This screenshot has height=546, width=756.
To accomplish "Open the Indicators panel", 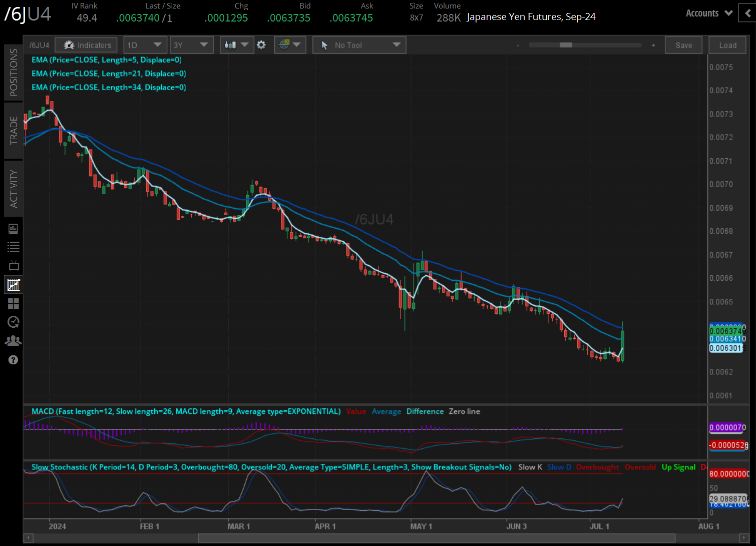I will pos(86,45).
